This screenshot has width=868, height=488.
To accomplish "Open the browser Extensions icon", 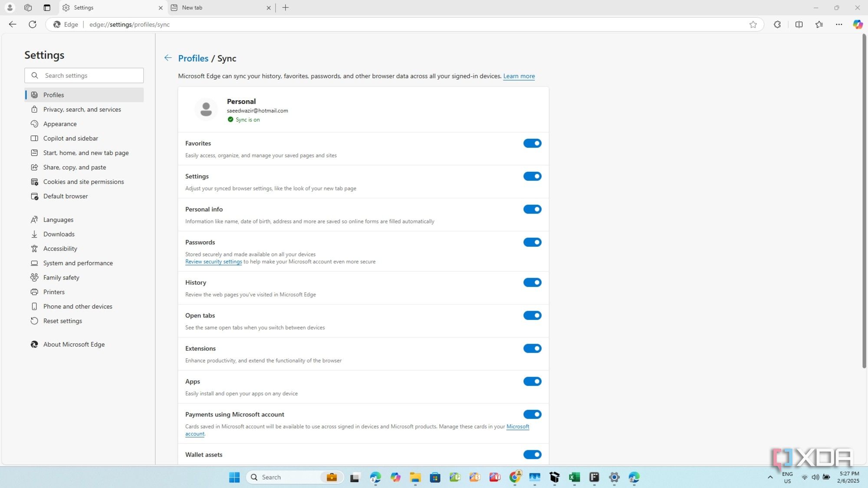I will (x=777, y=24).
